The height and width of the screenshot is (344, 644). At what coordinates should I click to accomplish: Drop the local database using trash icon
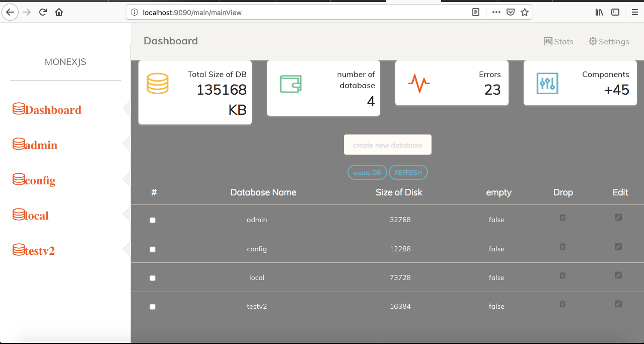[x=562, y=276]
